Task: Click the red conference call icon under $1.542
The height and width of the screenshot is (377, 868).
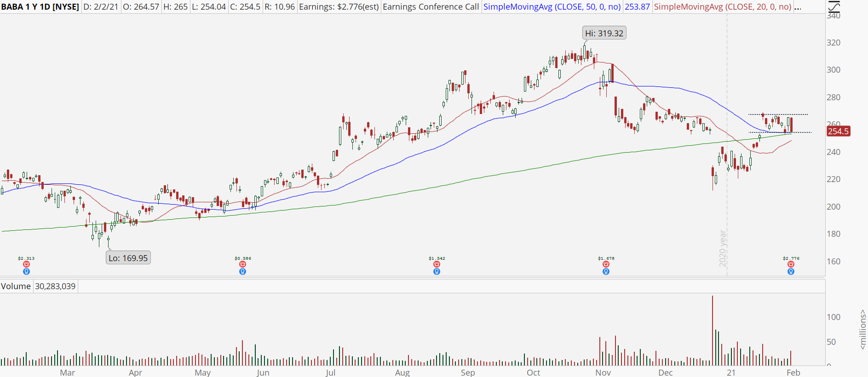Action: coord(437,264)
